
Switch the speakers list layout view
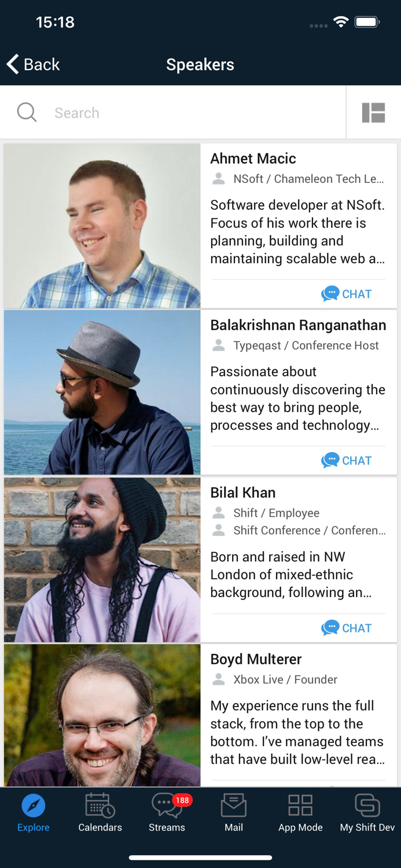pyautogui.click(x=373, y=112)
